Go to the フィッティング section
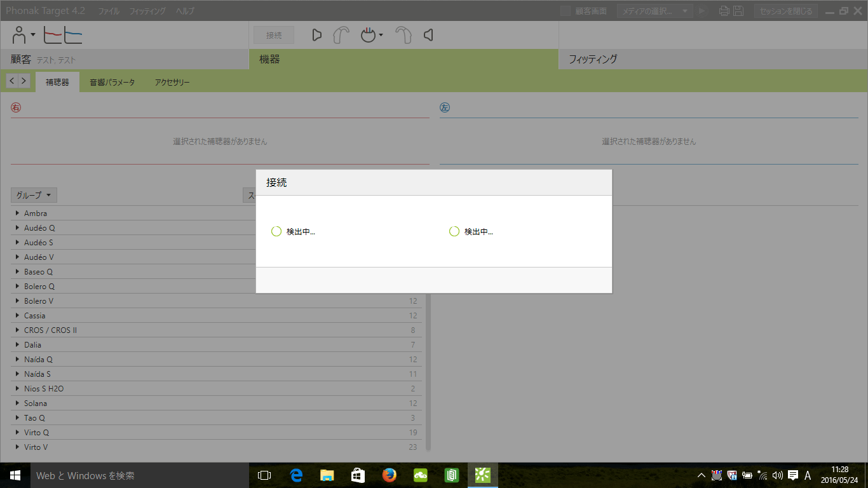The image size is (868, 488). point(713,59)
